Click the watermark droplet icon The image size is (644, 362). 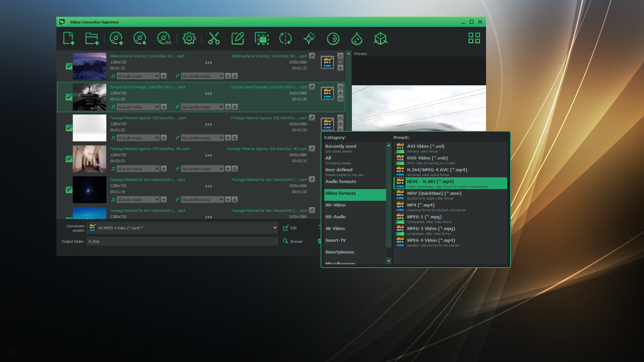coord(357,39)
